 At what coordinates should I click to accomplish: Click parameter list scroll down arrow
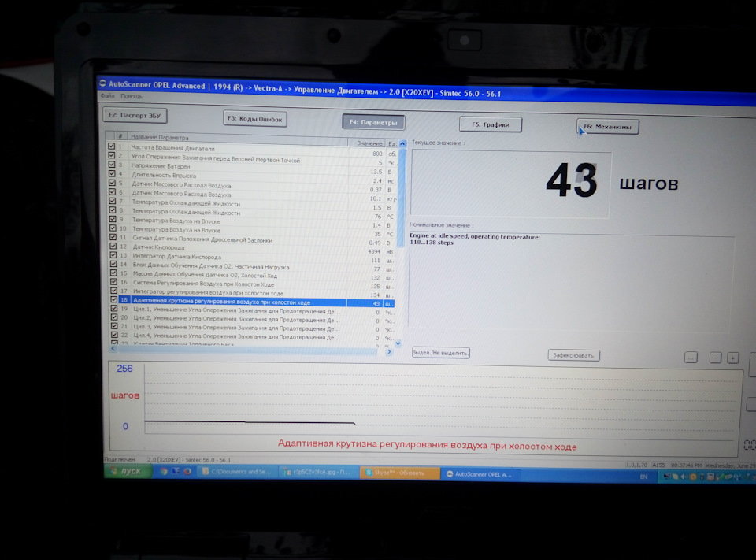(398, 343)
